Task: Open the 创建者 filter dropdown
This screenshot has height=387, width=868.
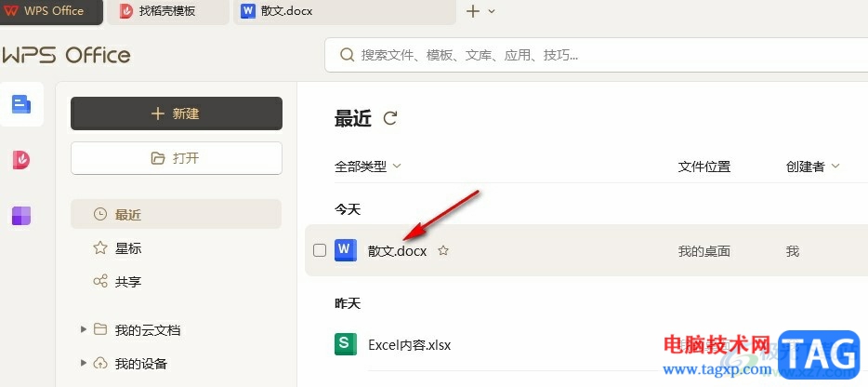Action: (812, 166)
